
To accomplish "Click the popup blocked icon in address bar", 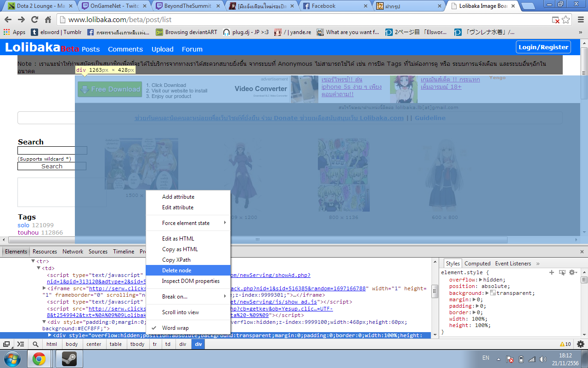I will pos(555,20).
